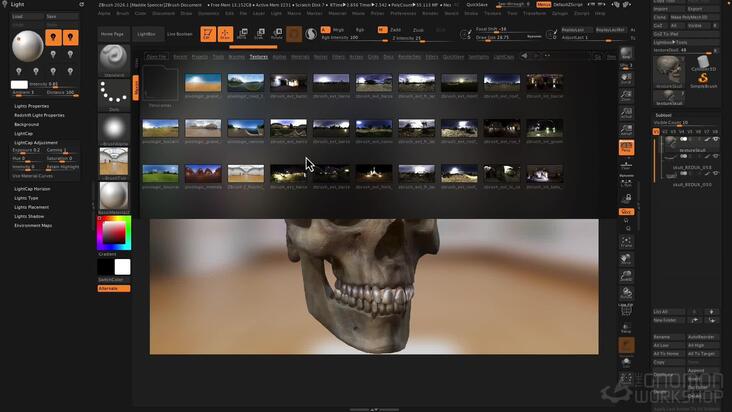The width and height of the screenshot is (732, 412).
Task: Enable Use Material Curves option
Action: (33, 176)
